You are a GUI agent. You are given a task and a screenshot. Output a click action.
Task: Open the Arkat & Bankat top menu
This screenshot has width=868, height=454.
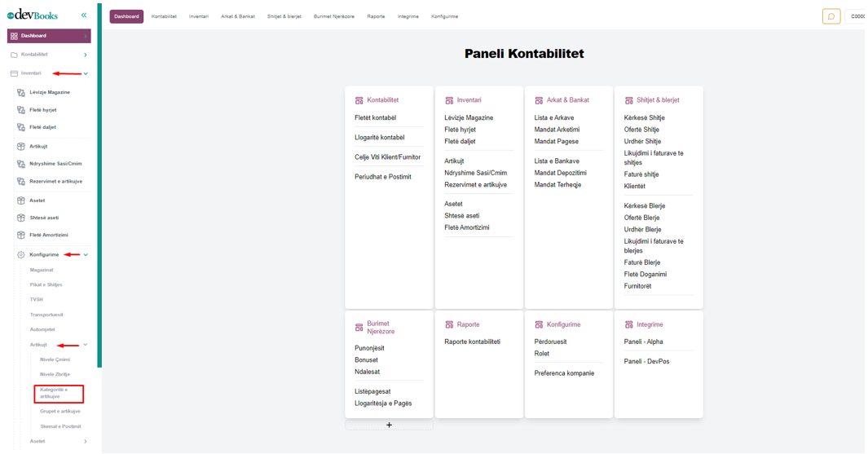pyautogui.click(x=237, y=16)
